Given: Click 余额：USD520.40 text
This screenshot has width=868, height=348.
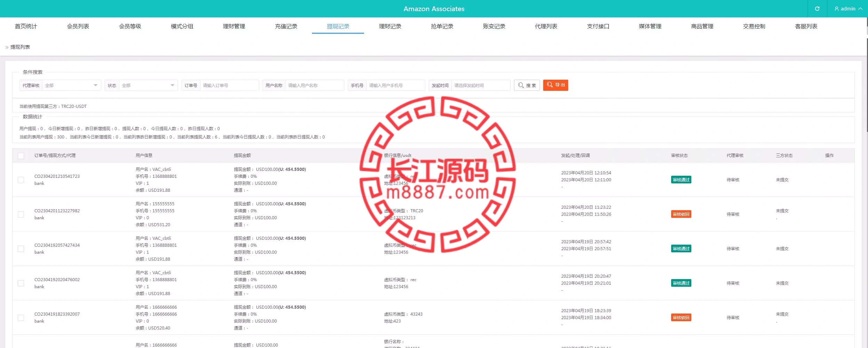Looking at the screenshot, I should click(x=153, y=328).
